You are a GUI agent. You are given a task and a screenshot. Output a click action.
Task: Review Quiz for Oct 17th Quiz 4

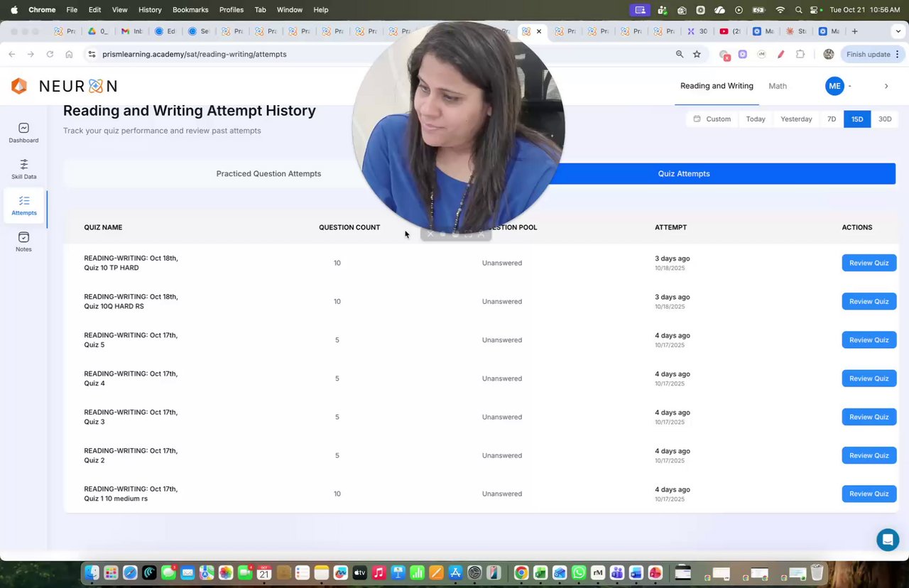click(869, 379)
